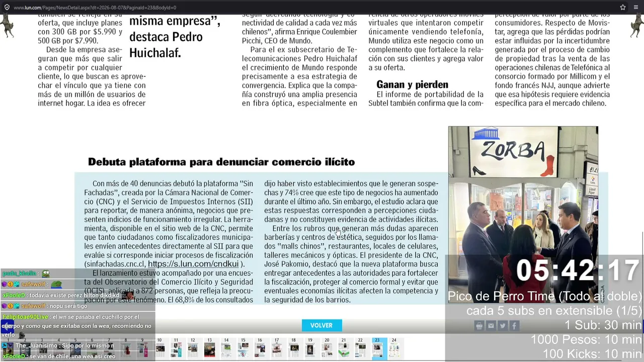
Task: Click the '100 Kicks: 10 min' overlay text
Action: click(593, 354)
